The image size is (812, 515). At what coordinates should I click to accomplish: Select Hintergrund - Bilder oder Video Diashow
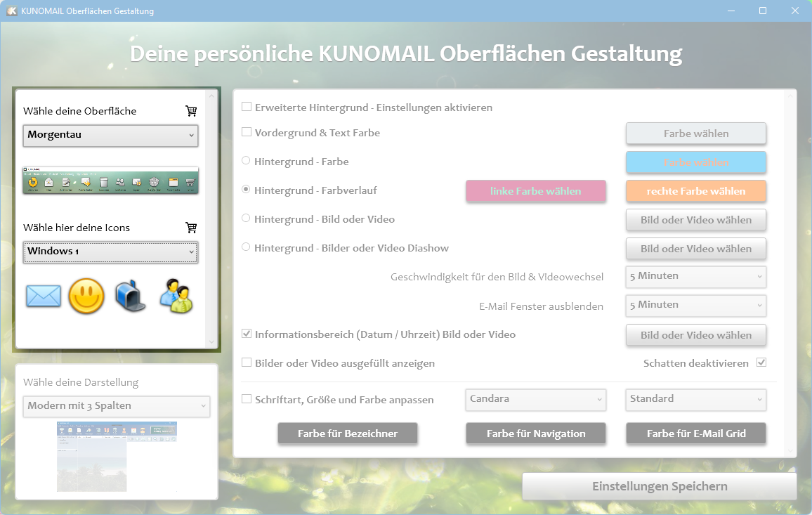tap(246, 247)
